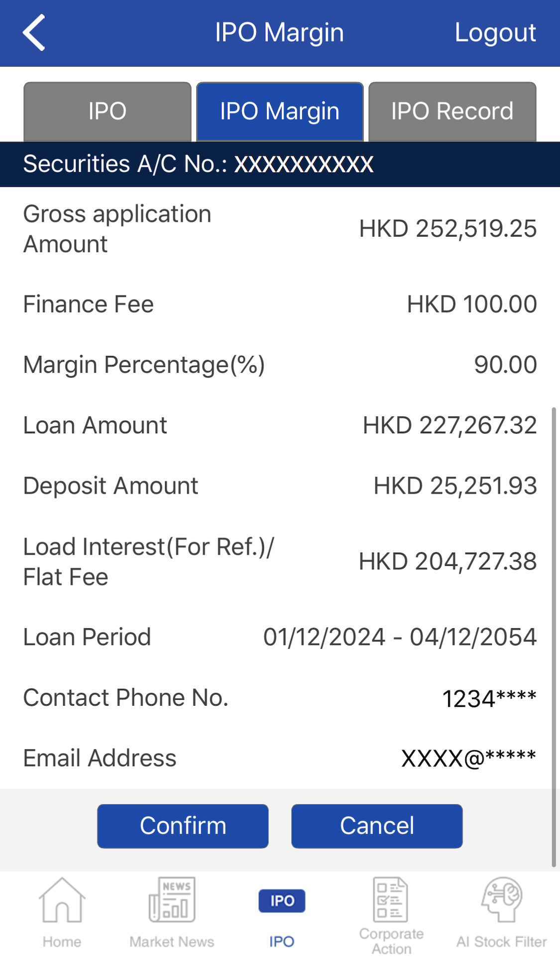The width and height of the screenshot is (560, 961).
Task: Tap the back arrow icon
Action: (x=34, y=33)
